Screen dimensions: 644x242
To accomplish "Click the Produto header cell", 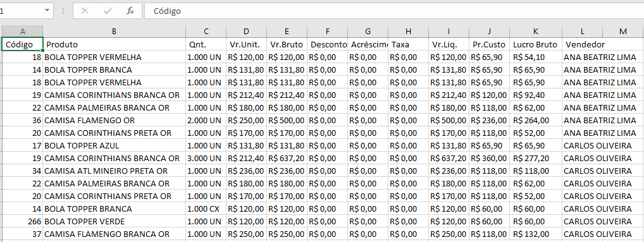I will [114, 44].
